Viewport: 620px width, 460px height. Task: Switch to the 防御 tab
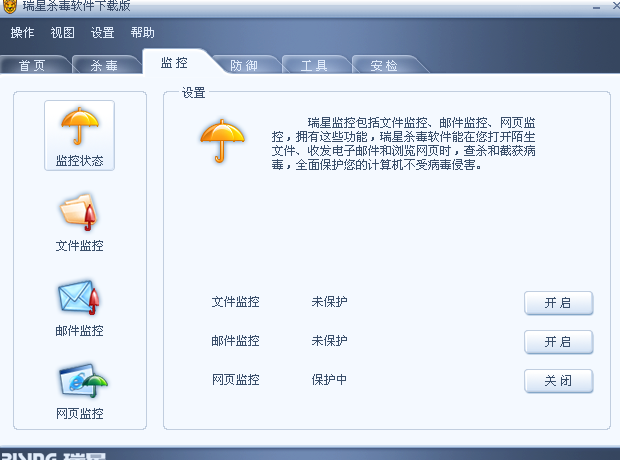tap(244, 65)
